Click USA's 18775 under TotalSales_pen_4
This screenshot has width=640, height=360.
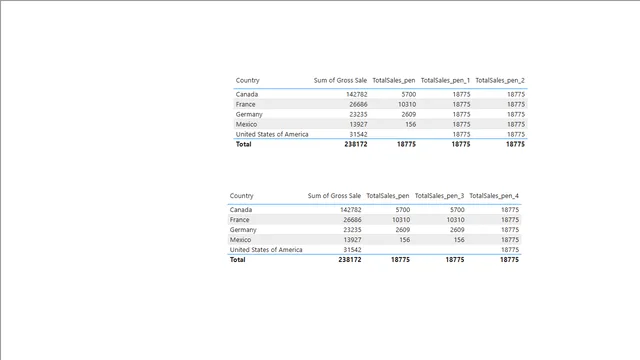[x=510, y=250]
